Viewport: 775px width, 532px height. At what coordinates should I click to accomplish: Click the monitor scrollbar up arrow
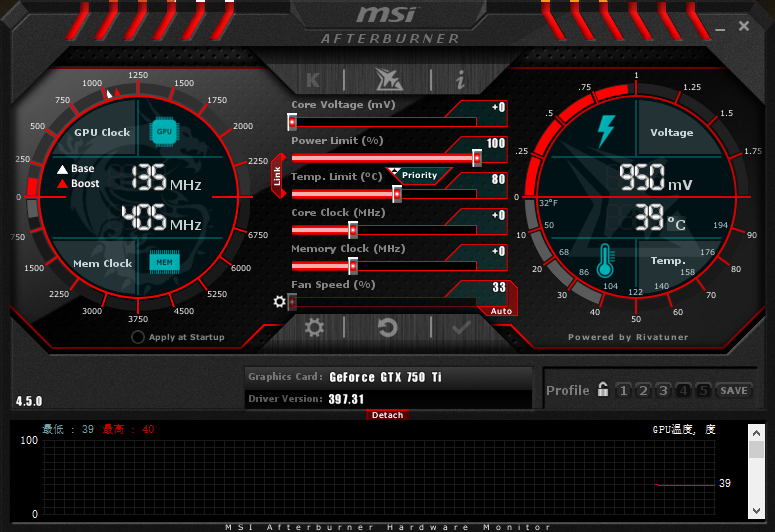(x=756, y=433)
